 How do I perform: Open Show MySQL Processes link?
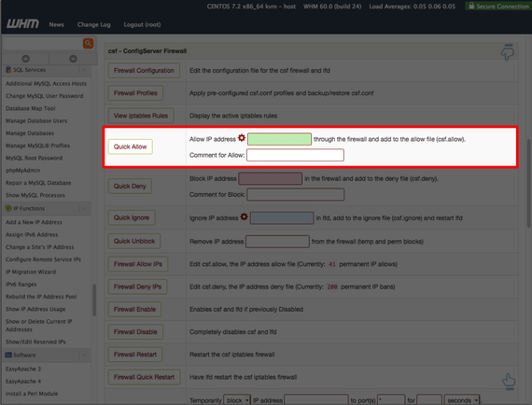pyautogui.click(x=35, y=195)
